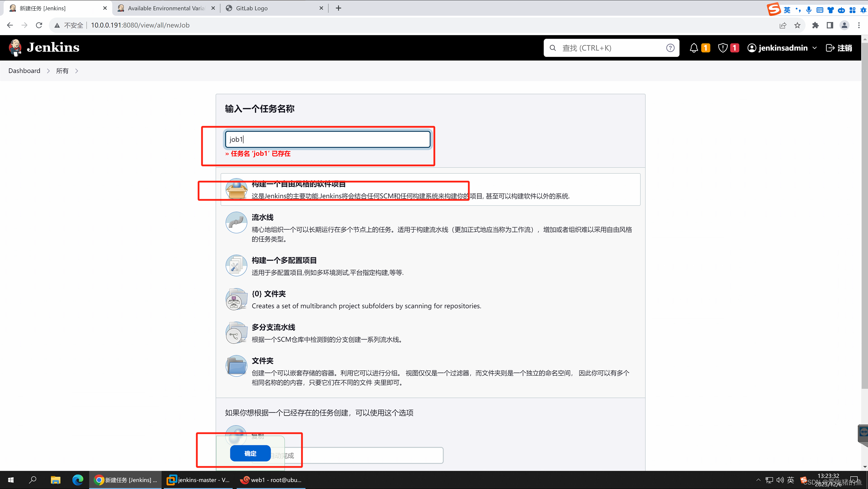Switch to jenkins-master VMware taskbar item
868x489 pixels.
[x=198, y=480]
